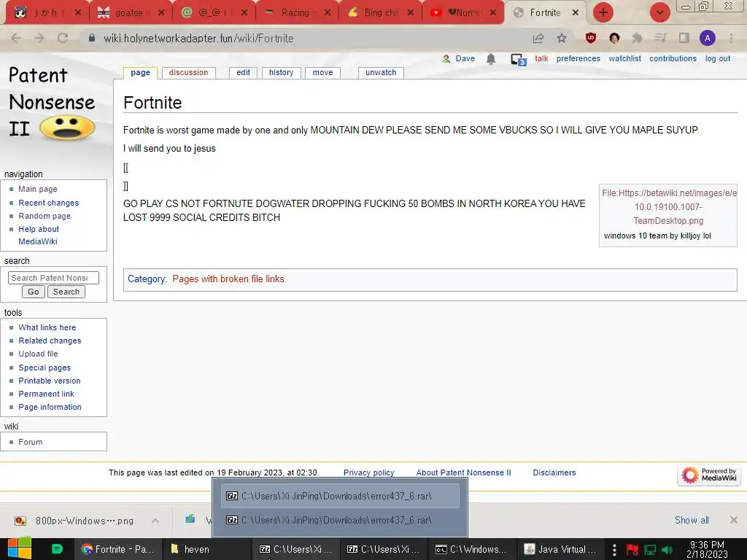The image size is (747, 560).
Task: Switch to the Java Virtual taskbar item
Action: (561, 549)
